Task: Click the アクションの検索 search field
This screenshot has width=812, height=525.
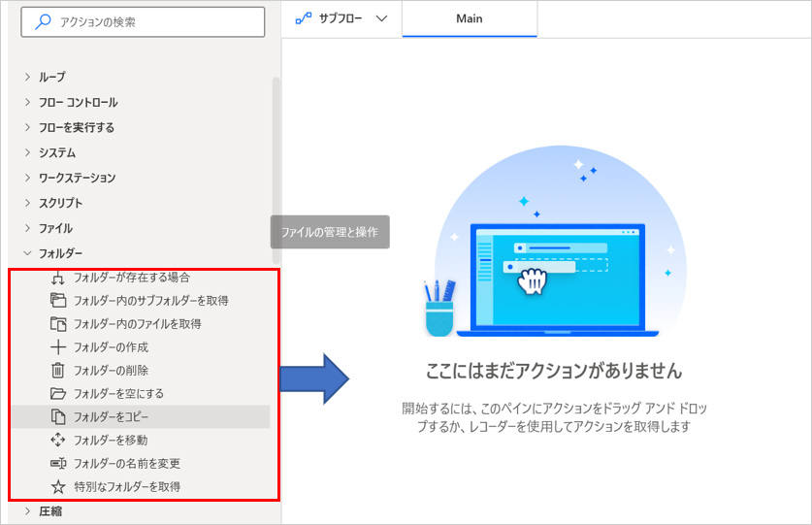Action: (146, 21)
